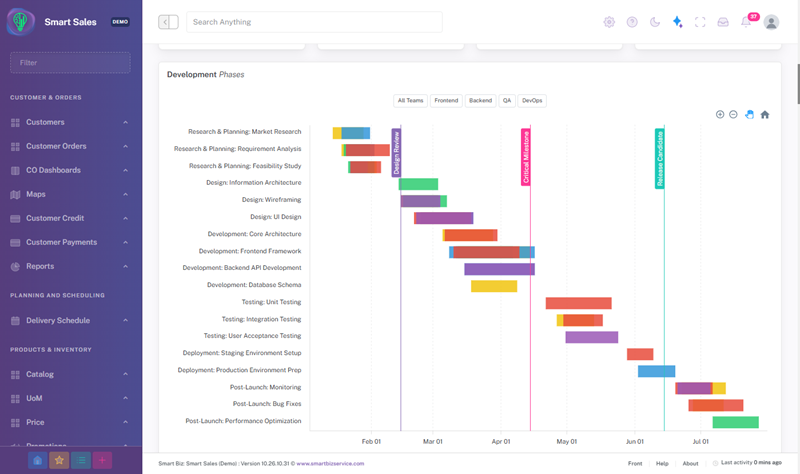Click the home shortcut in sidebar footer
This screenshot has width=800, height=474.
click(37, 460)
